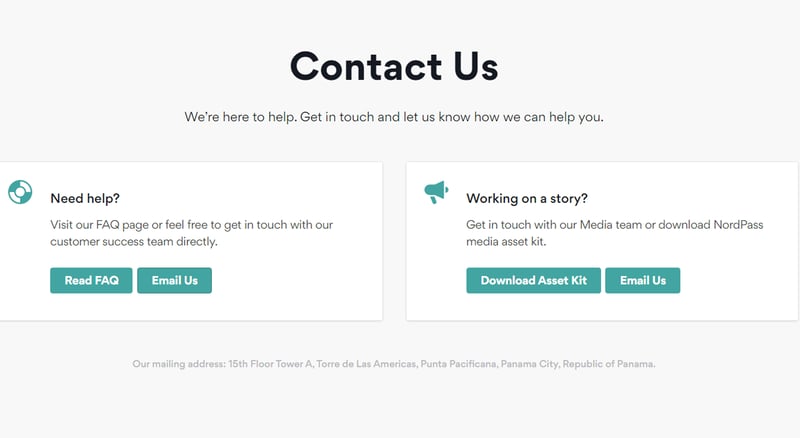
Task: Open the Read FAQ button
Action: (x=91, y=281)
